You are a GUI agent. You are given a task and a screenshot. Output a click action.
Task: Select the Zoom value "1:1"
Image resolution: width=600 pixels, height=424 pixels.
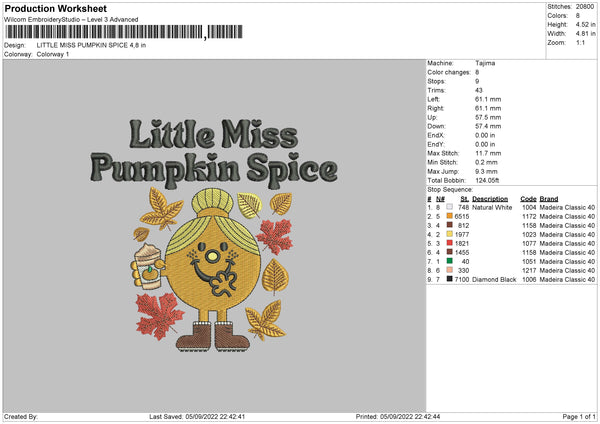(580, 42)
